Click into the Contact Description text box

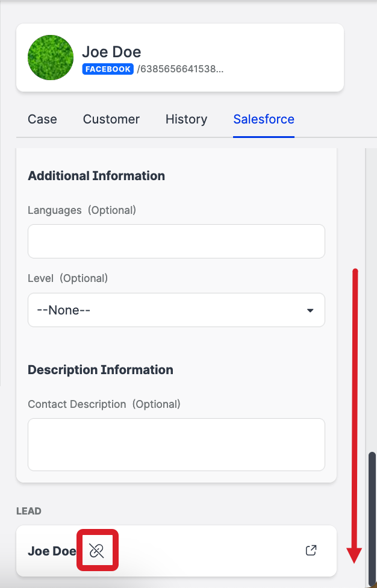pyautogui.click(x=176, y=445)
